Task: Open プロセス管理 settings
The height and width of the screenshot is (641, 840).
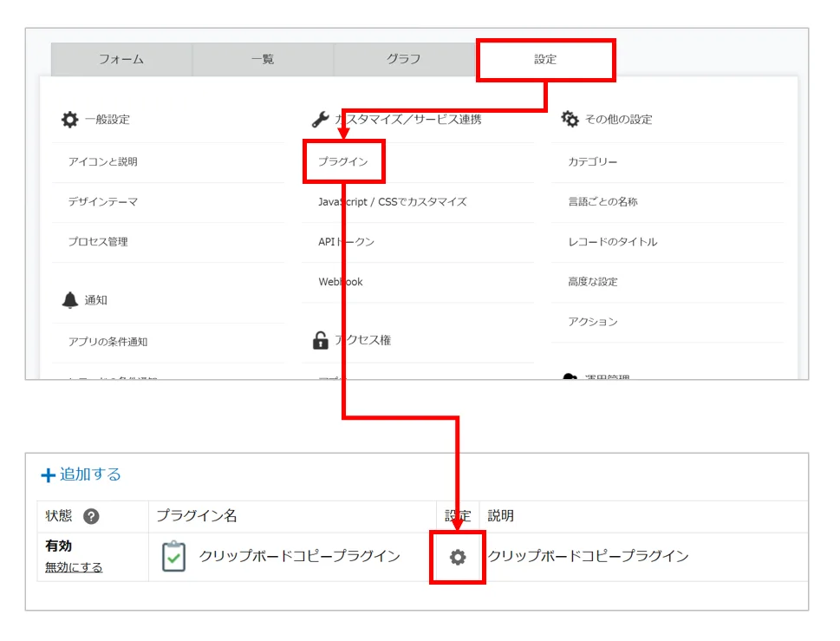Action: click(x=98, y=242)
